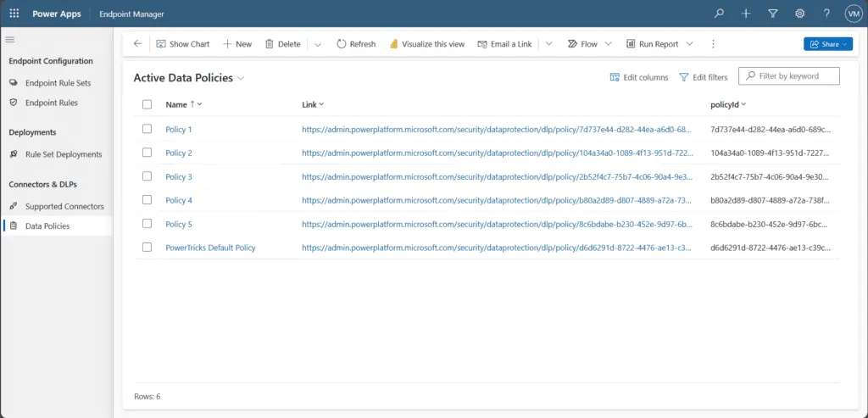Open the Policy 2 record link
Screen dimensions: 868x418
179,153
